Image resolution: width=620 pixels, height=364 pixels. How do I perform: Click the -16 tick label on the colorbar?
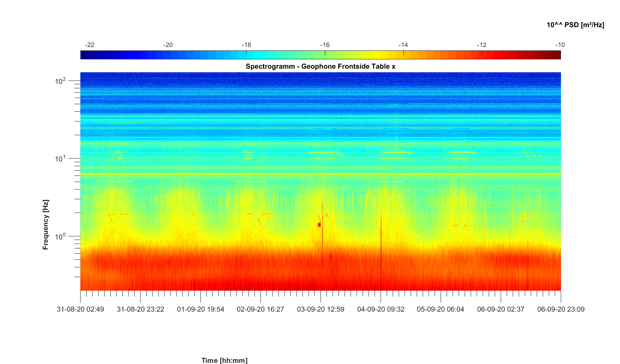[x=325, y=45]
